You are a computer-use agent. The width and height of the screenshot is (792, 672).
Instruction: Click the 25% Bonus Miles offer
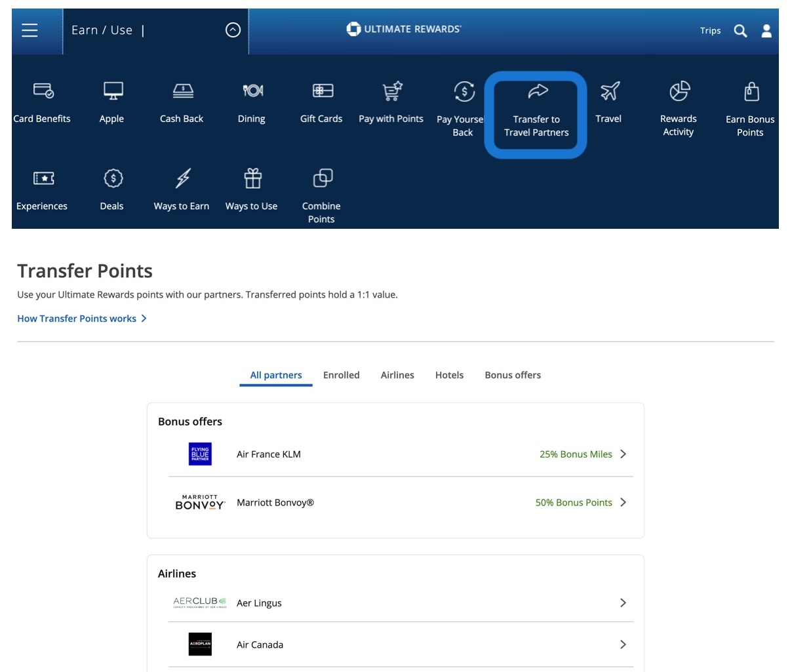pos(576,454)
